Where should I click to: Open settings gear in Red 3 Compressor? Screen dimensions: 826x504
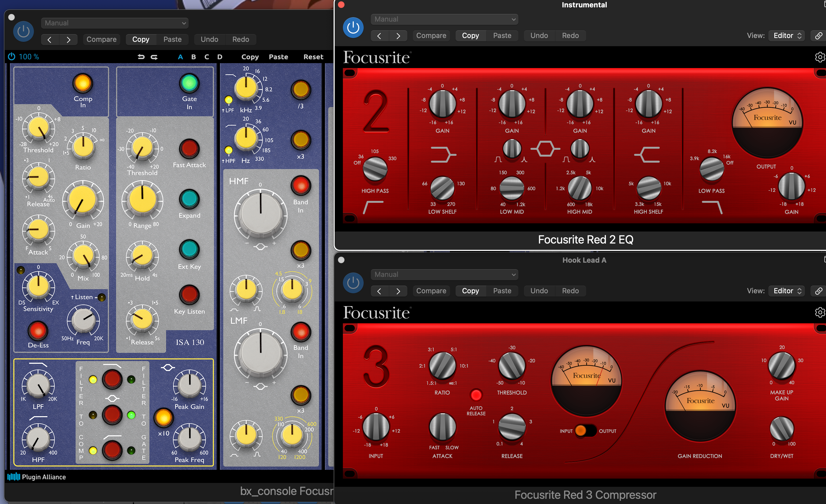coord(820,312)
